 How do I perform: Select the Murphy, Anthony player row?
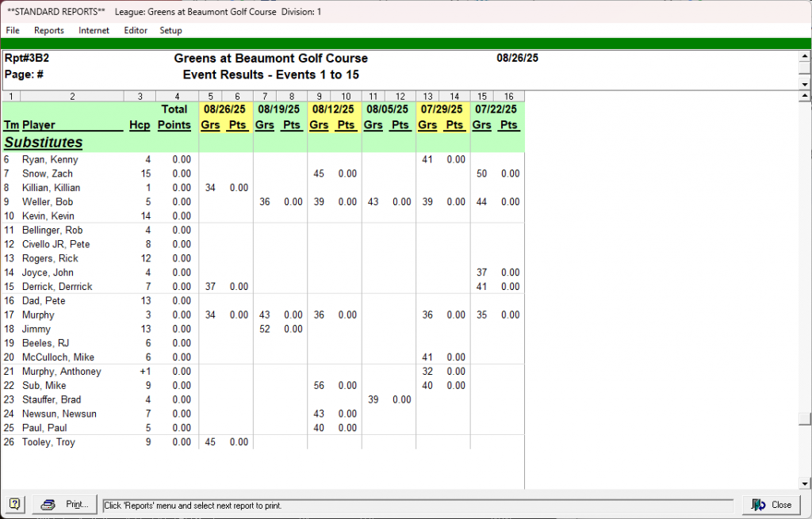[61, 372]
